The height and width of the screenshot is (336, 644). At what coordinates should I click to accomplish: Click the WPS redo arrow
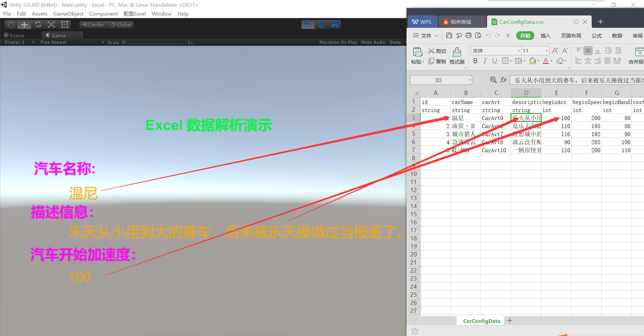click(498, 36)
